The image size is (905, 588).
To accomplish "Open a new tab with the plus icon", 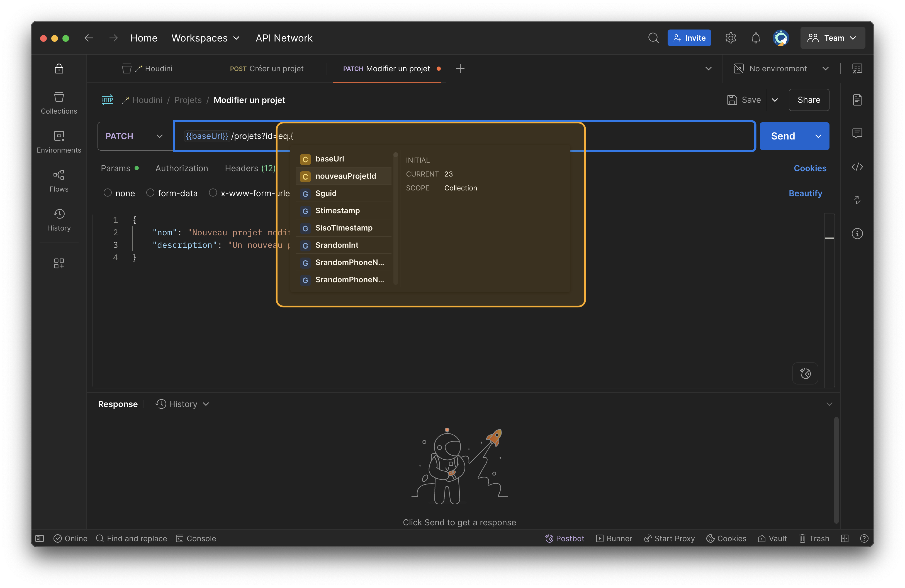I will click(x=460, y=68).
